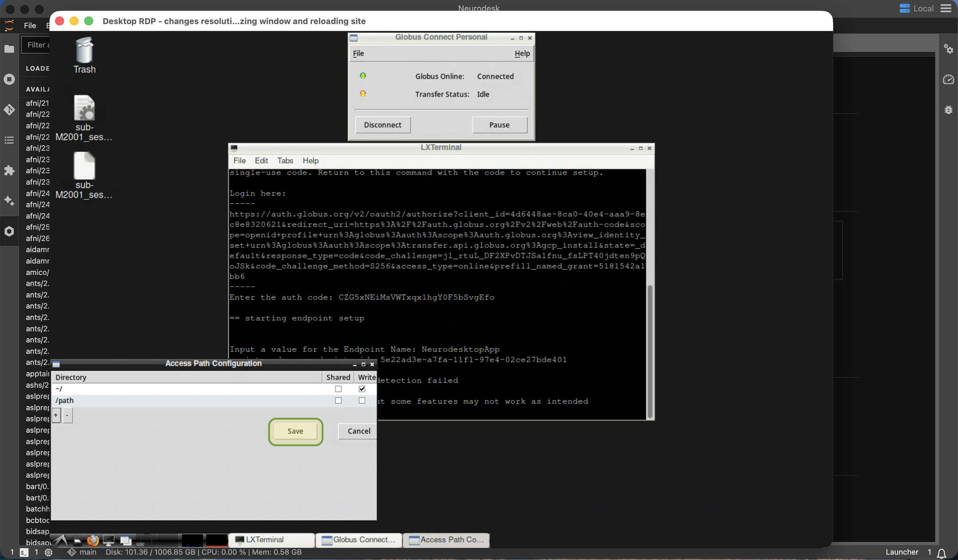958x560 pixels.
Task: Click the main Git branch in status bar
Action: [82, 552]
